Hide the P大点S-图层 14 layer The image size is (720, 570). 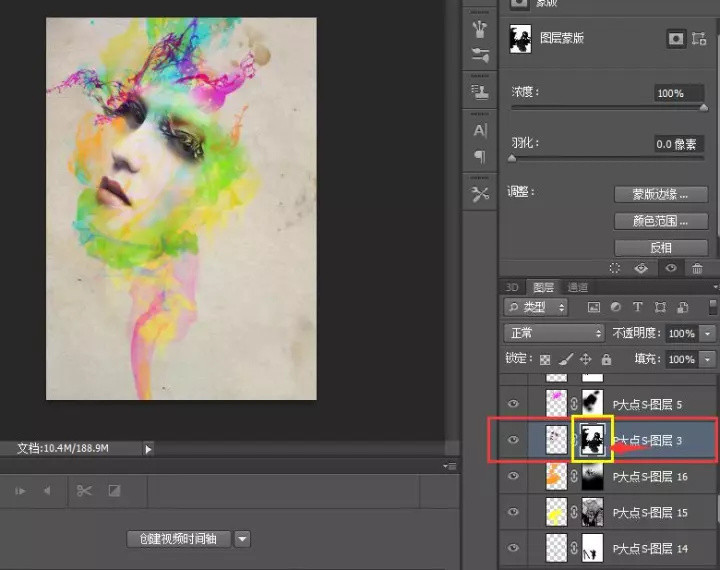514,548
